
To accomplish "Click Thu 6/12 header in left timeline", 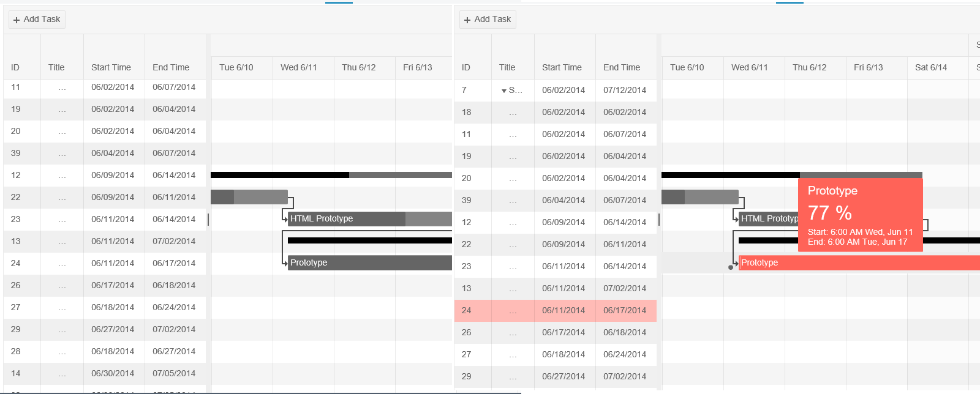I will point(359,67).
